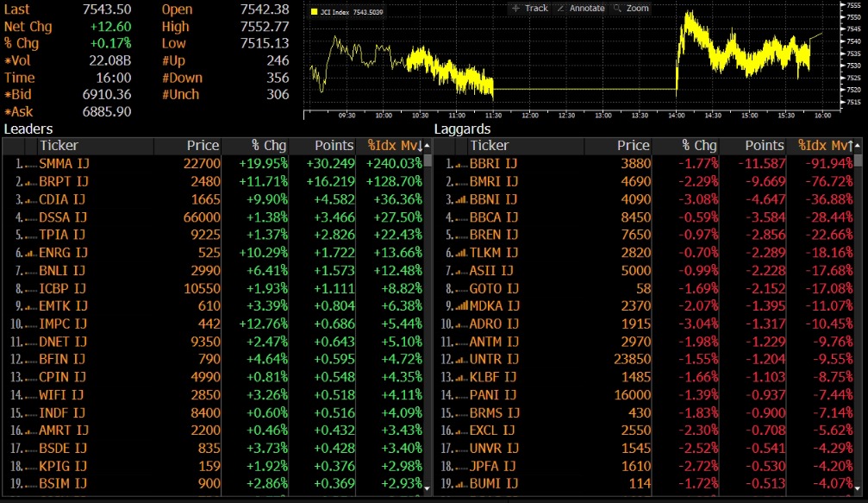Click mini bar-chart icon beside TLKM IJ

[462, 253]
